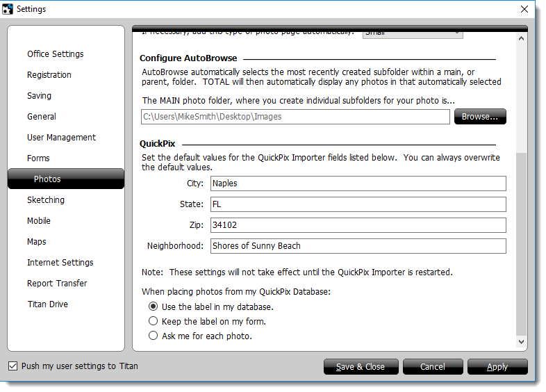Select User Management in the sidebar

(x=61, y=138)
